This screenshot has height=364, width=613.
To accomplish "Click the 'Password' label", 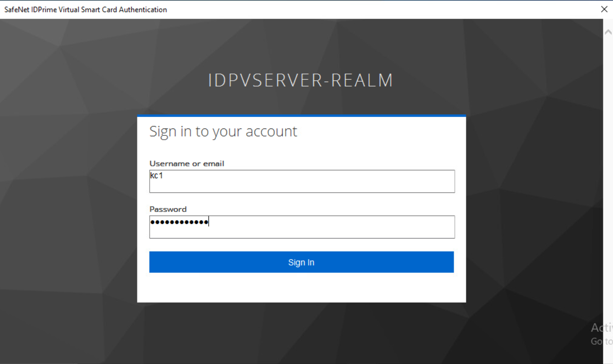I will coord(168,209).
